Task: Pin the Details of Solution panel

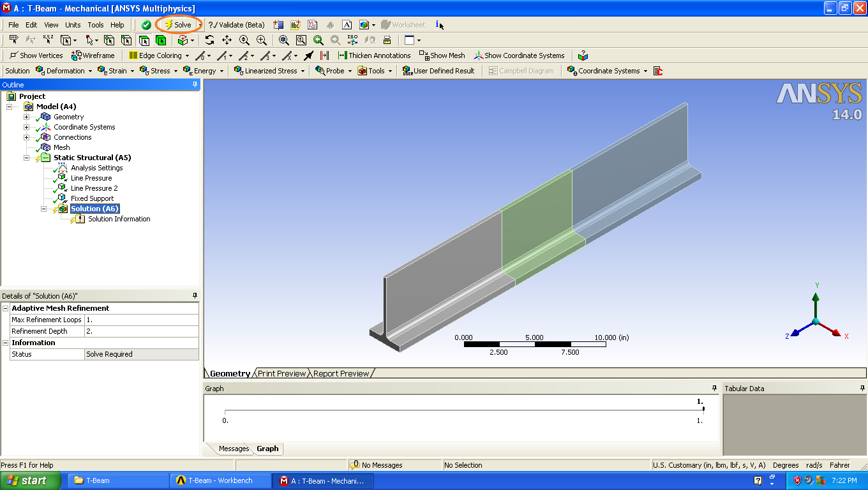Action: (195, 296)
